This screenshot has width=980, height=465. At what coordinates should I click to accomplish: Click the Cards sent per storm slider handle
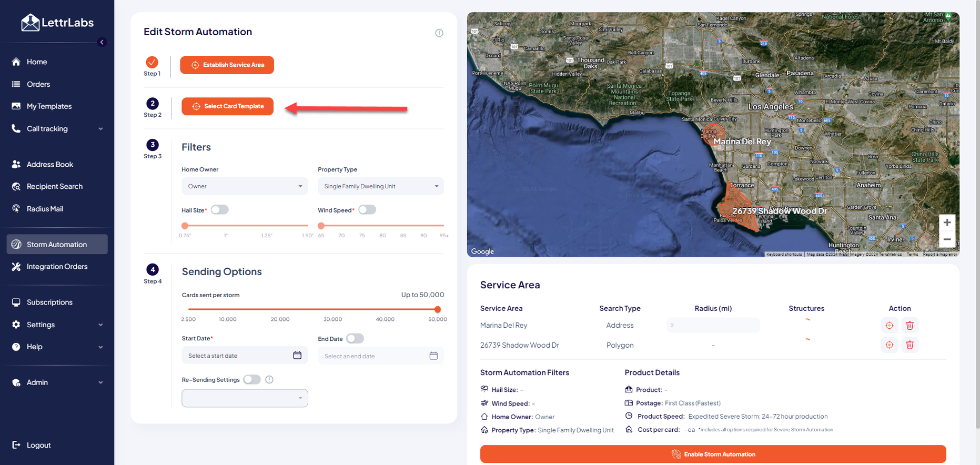pyautogui.click(x=438, y=309)
